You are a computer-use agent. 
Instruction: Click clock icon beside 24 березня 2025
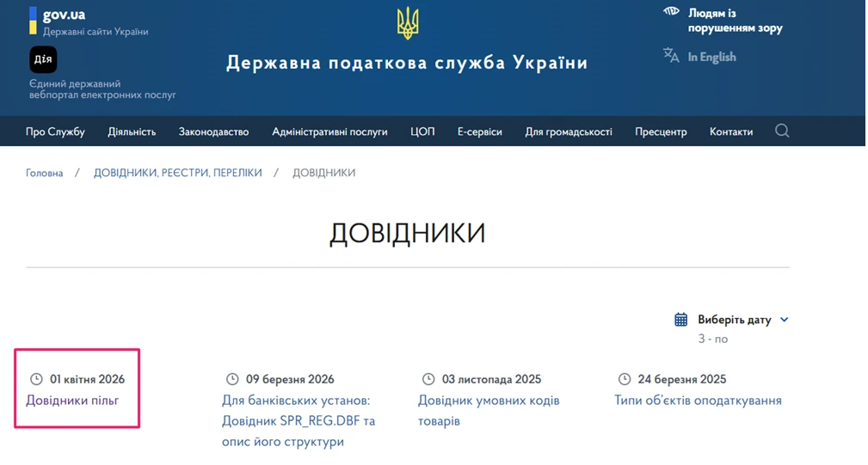pos(624,379)
